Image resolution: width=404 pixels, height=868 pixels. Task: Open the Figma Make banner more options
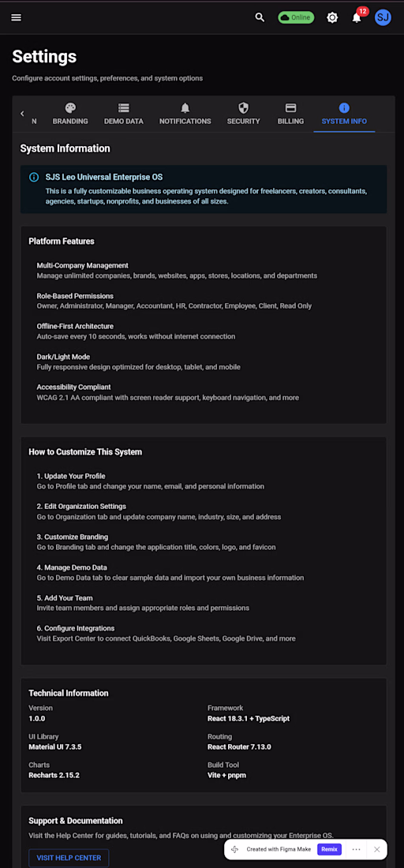[357, 849]
